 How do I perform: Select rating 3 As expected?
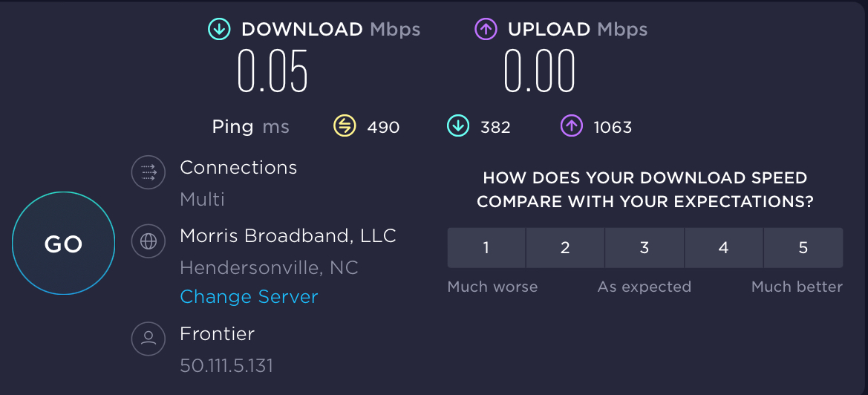[645, 248]
